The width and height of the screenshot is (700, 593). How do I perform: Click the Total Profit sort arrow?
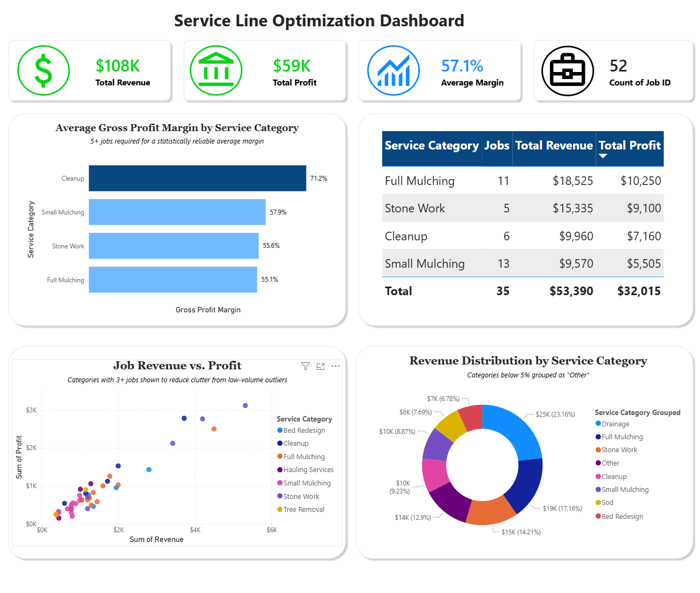[x=603, y=156]
